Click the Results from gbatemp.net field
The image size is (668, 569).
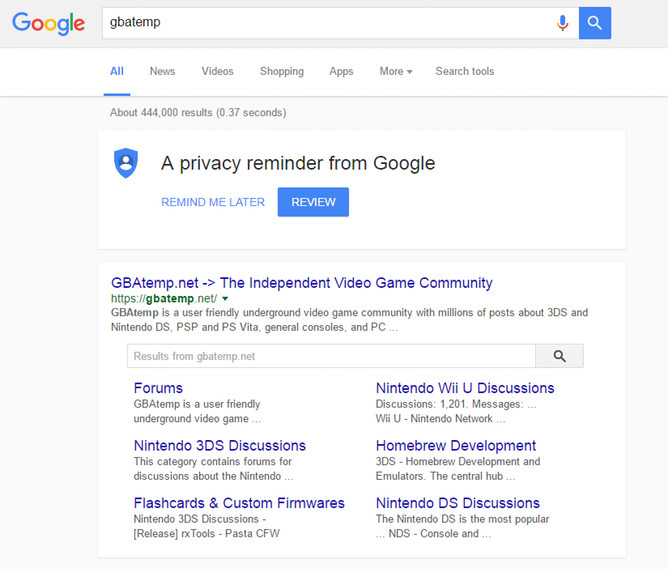(330, 356)
